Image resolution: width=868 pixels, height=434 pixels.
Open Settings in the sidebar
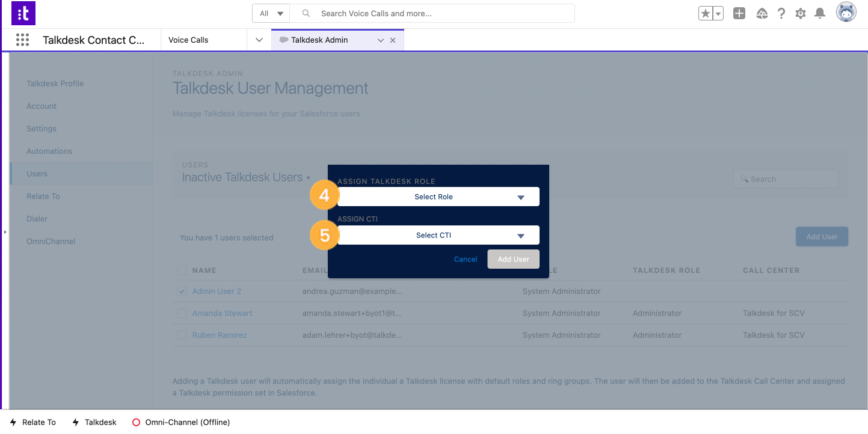pos(42,129)
